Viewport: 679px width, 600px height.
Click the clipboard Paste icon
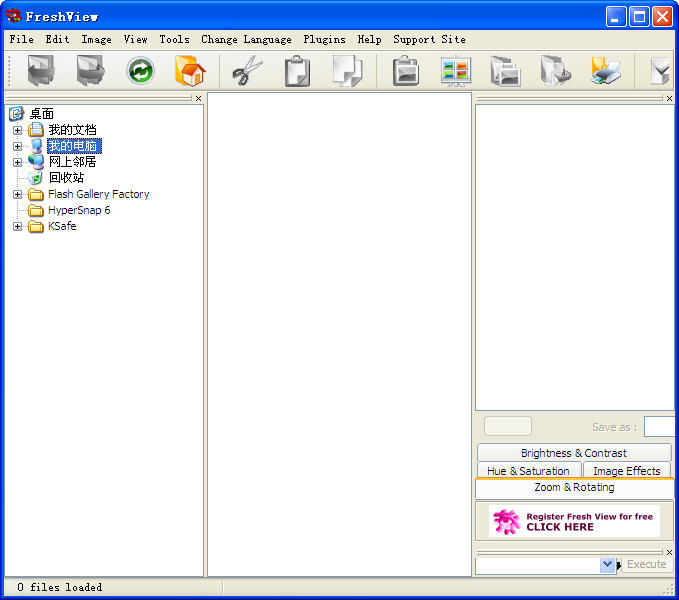click(x=297, y=71)
